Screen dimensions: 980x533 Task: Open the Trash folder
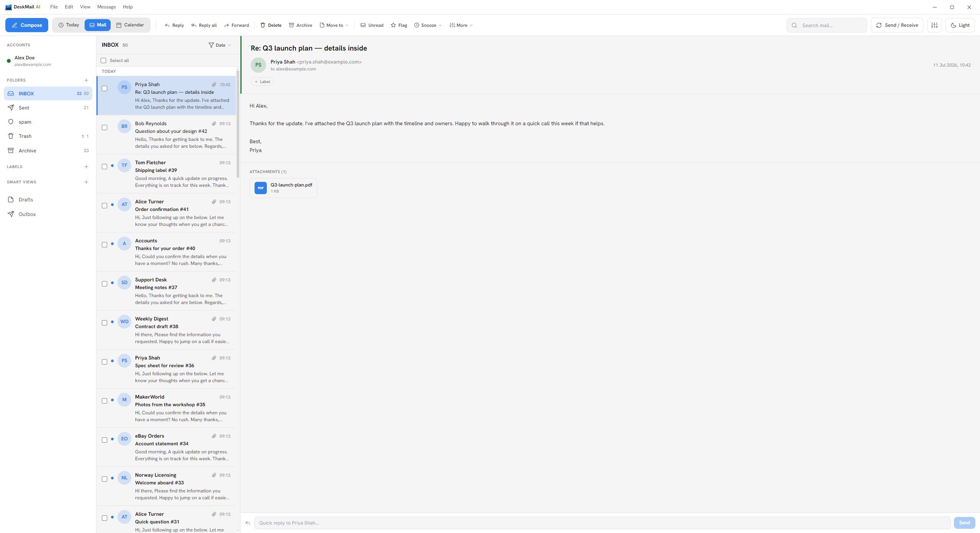click(x=48, y=136)
